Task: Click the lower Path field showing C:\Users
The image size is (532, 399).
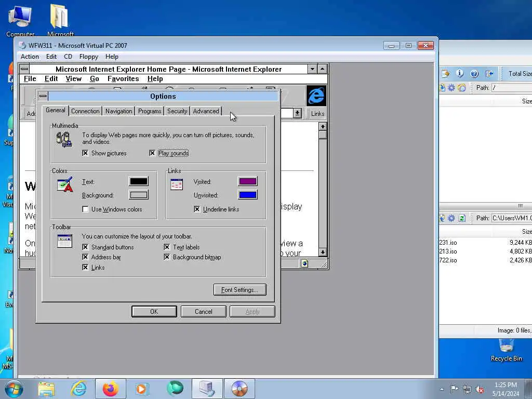Action: [512, 218]
